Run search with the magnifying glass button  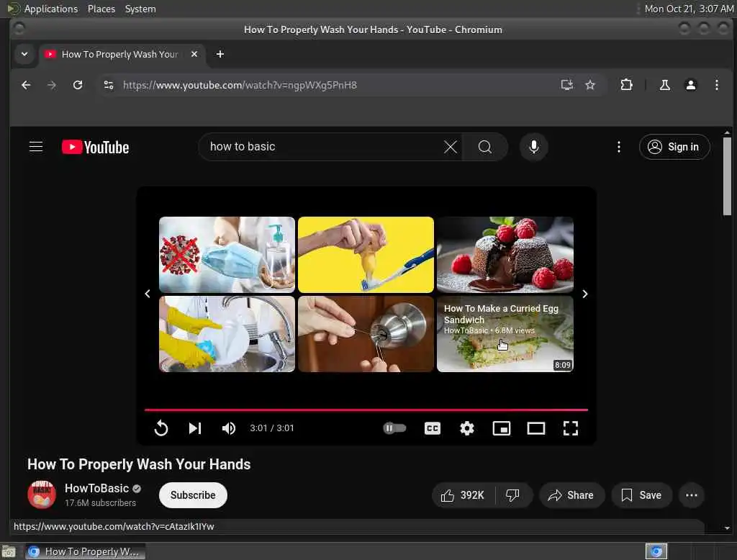pyautogui.click(x=484, y=147)
